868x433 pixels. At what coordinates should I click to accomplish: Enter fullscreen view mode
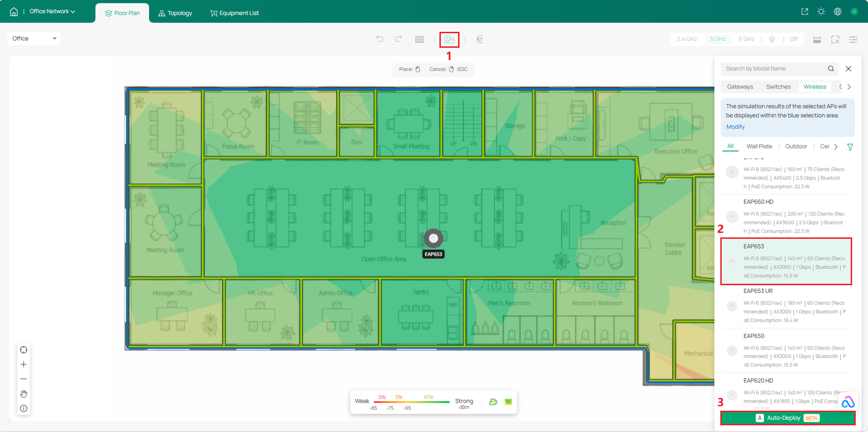pyautogui.click(x=835, y=40)
